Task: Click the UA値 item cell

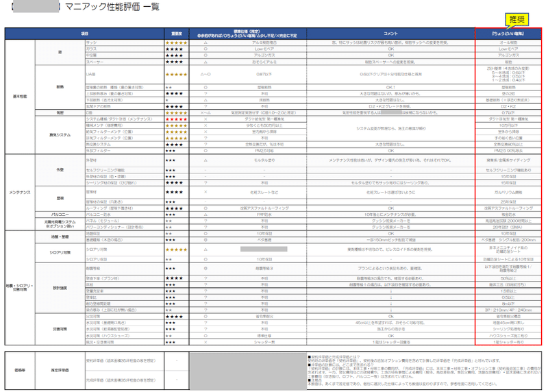Action: (x=125, y=75)
